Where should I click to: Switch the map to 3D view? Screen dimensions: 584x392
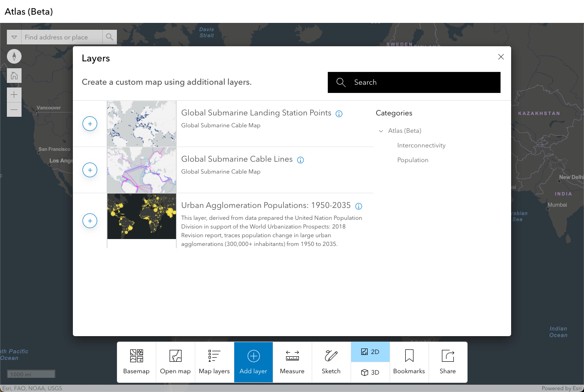click(x=370, y=372)
